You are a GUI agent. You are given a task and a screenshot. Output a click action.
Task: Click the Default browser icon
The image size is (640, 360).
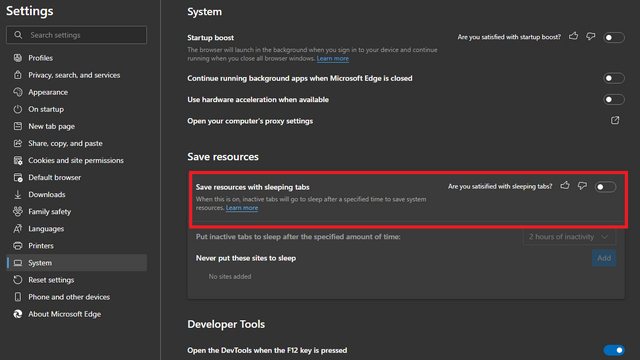coord(18,178)
